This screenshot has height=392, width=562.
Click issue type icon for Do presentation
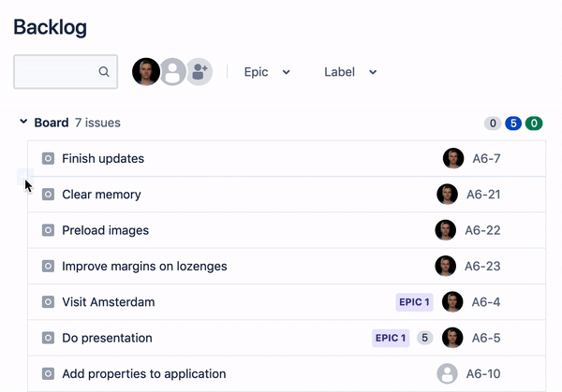[x=48, y=338]
